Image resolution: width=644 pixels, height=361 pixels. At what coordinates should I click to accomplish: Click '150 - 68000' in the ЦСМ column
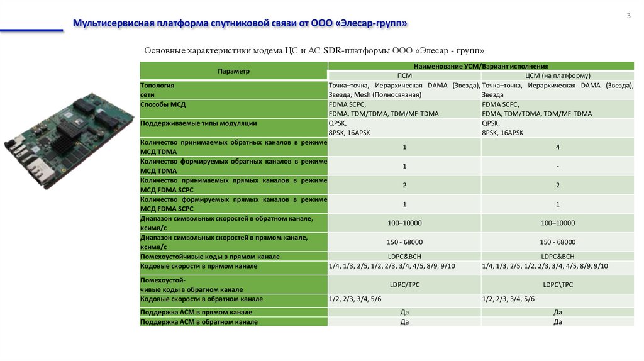[x=558, y=242]
